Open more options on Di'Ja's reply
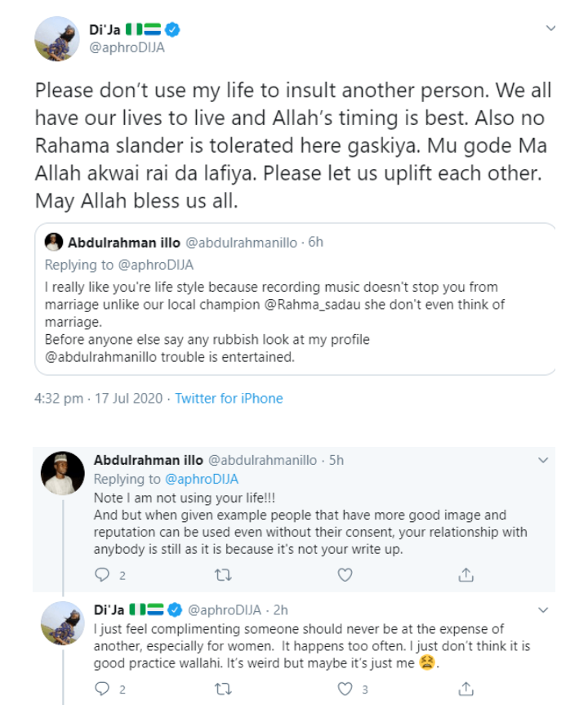The height and width of the screenshot is (705, 588). click(544, 609)
